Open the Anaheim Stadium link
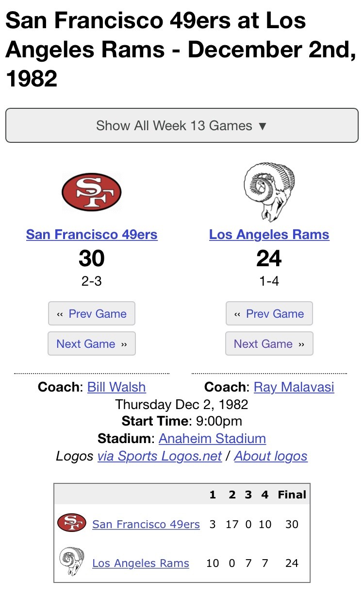364x599 pixels. (212, 439)
